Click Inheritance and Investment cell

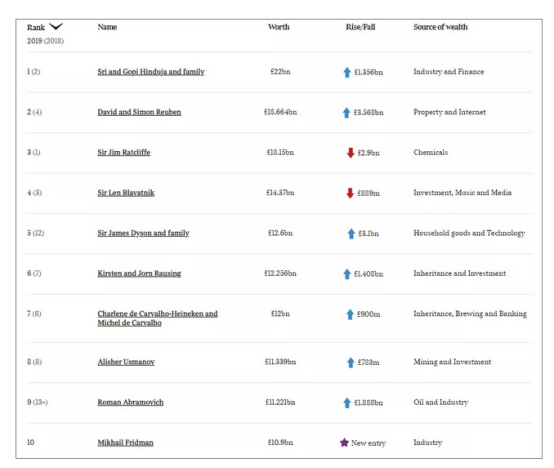459,273
